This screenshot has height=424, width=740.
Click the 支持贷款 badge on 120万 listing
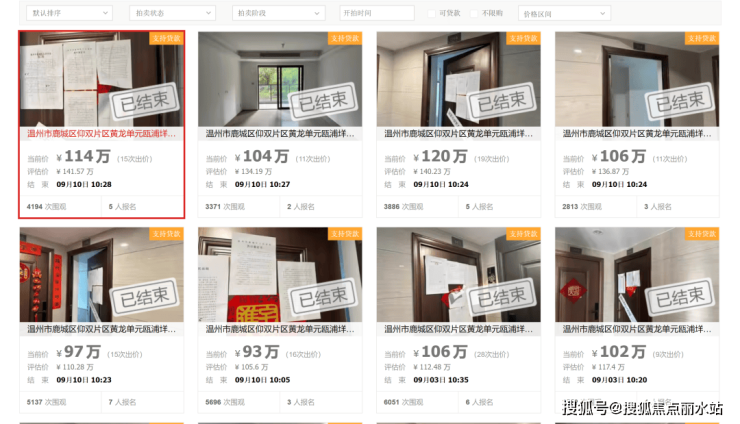[523, 38]
